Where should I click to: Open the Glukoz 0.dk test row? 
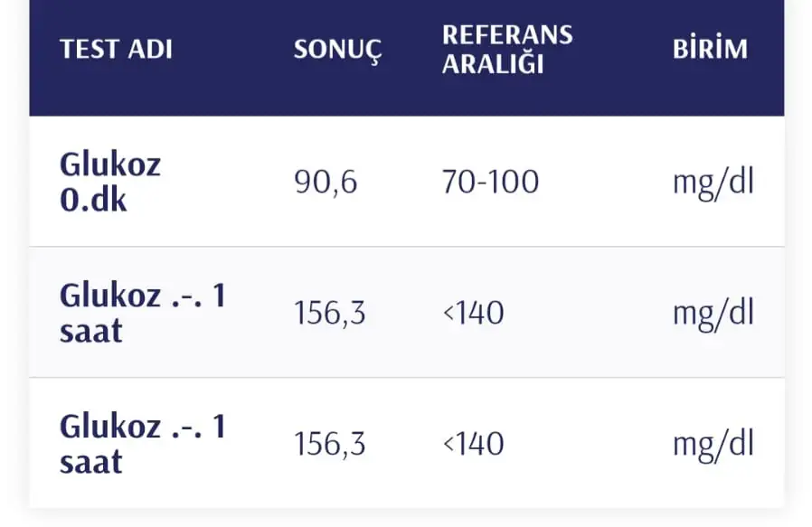tap(407, 182)
